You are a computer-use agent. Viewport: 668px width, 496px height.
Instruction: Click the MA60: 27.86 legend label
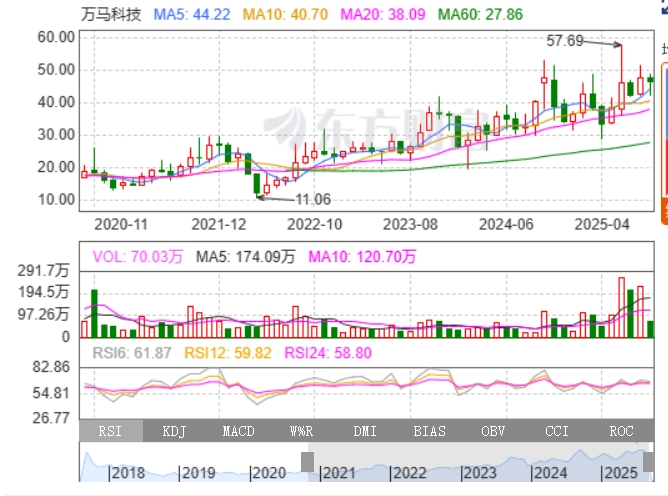coord(480,14)
